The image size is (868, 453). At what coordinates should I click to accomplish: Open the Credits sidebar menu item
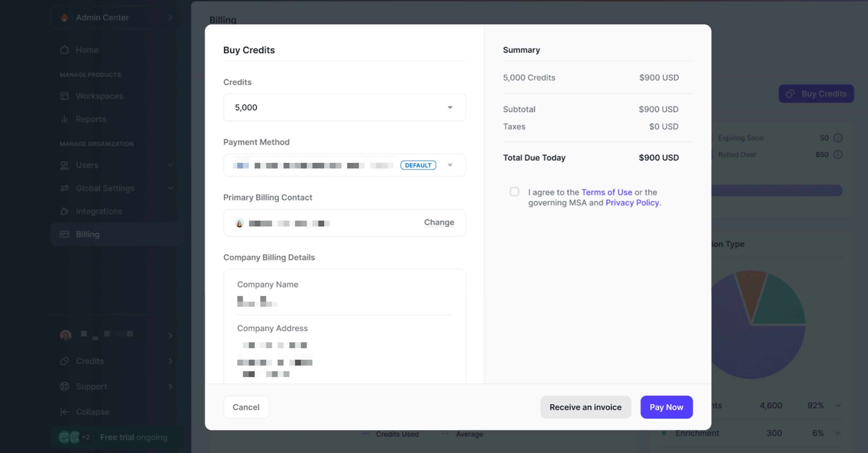[x=90, y=361]
